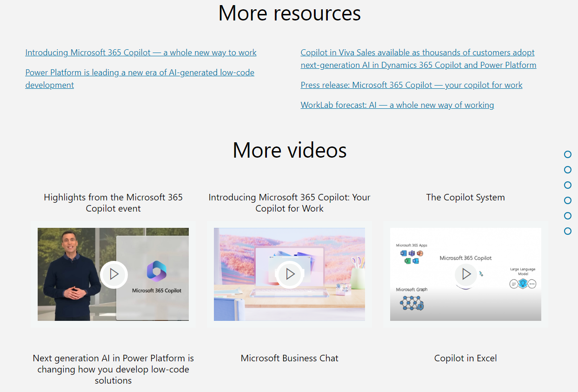Click The Copilot System title

tap(465, 197)
